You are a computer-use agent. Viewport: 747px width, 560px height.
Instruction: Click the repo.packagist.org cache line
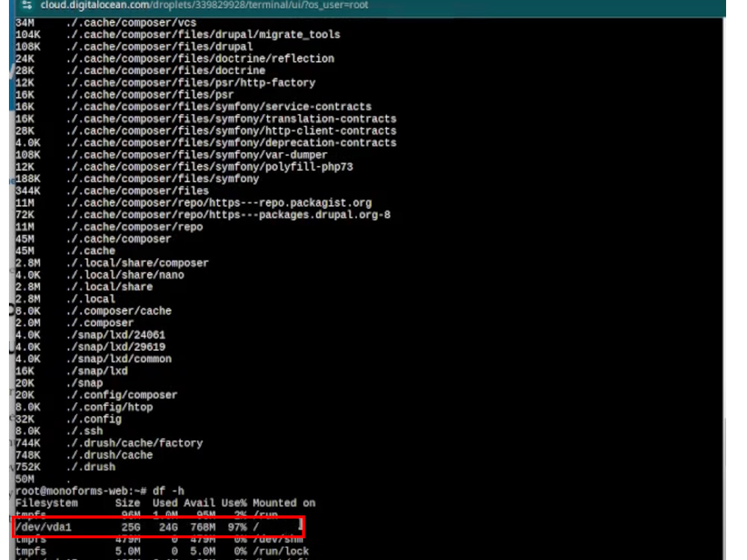(x=193, y=203)
